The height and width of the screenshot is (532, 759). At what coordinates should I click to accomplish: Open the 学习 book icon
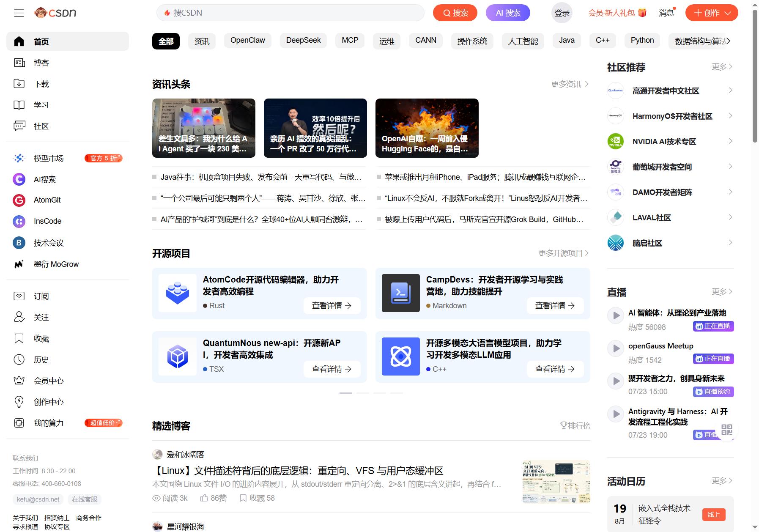click(19, 105)
